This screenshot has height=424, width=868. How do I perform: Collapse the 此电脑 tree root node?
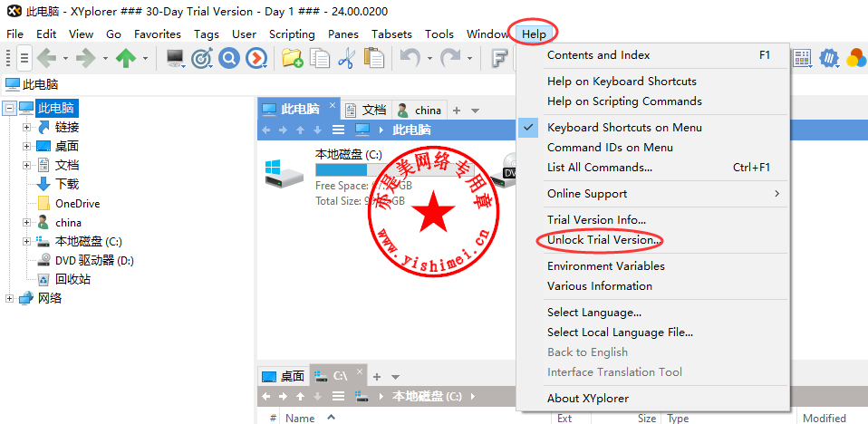pos(10,109)
